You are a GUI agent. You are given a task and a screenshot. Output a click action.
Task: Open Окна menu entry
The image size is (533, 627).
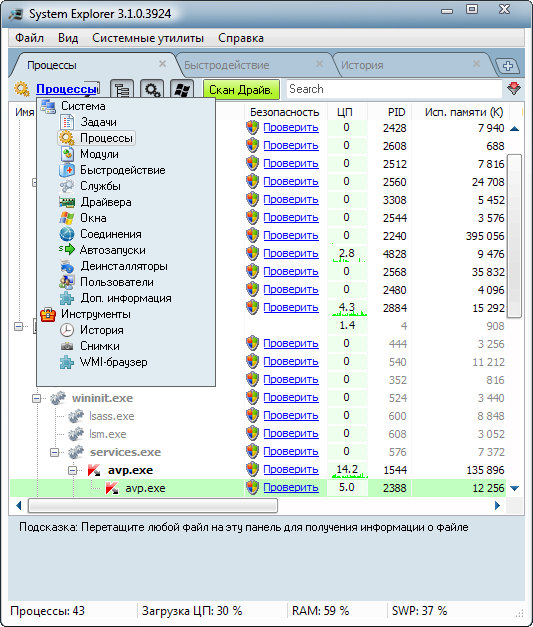click(x=93, y=218)
